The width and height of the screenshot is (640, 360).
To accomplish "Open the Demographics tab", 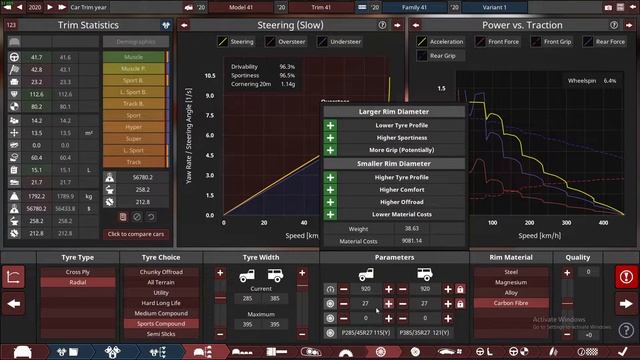I will point(136,42).
